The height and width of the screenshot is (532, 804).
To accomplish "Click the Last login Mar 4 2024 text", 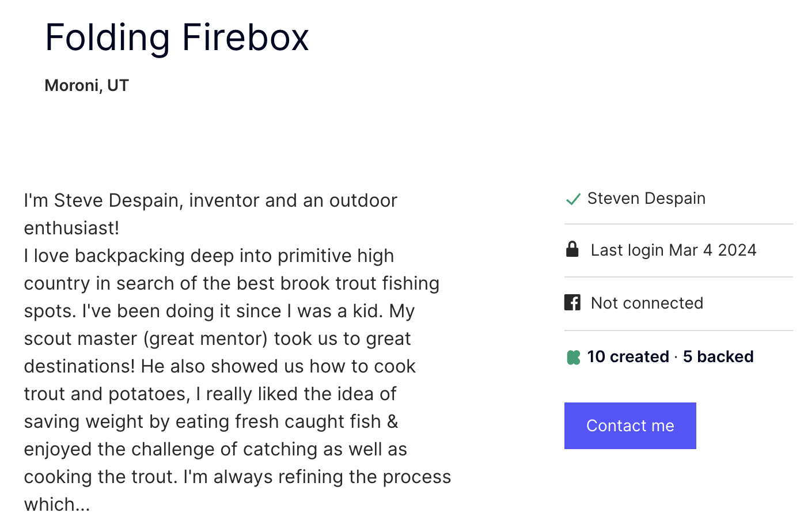I will [x=673, y=250].
